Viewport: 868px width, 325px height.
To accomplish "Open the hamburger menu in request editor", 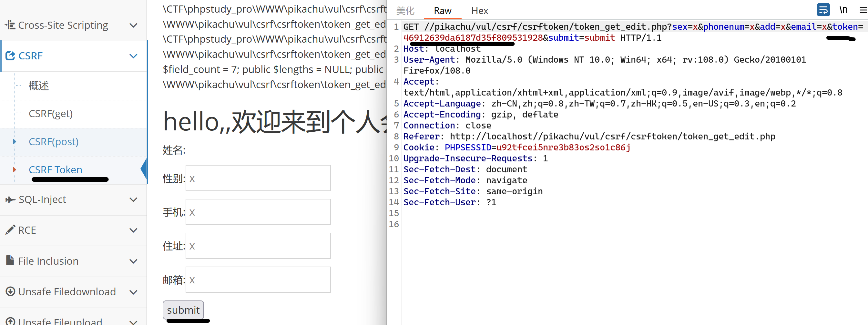I will (863, 10).
